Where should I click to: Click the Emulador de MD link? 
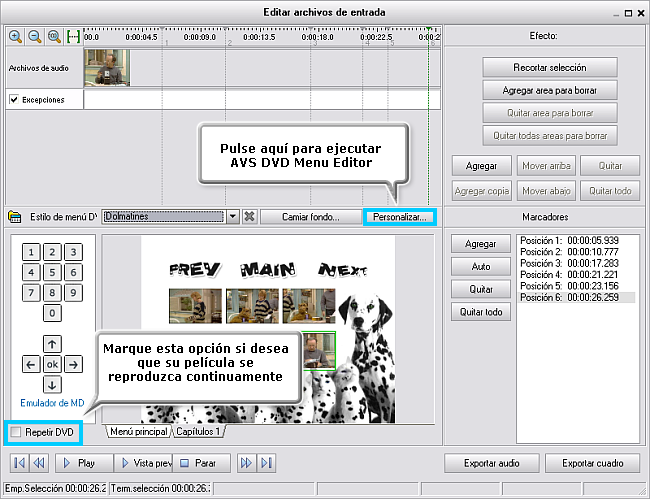[x=52, y=402]
